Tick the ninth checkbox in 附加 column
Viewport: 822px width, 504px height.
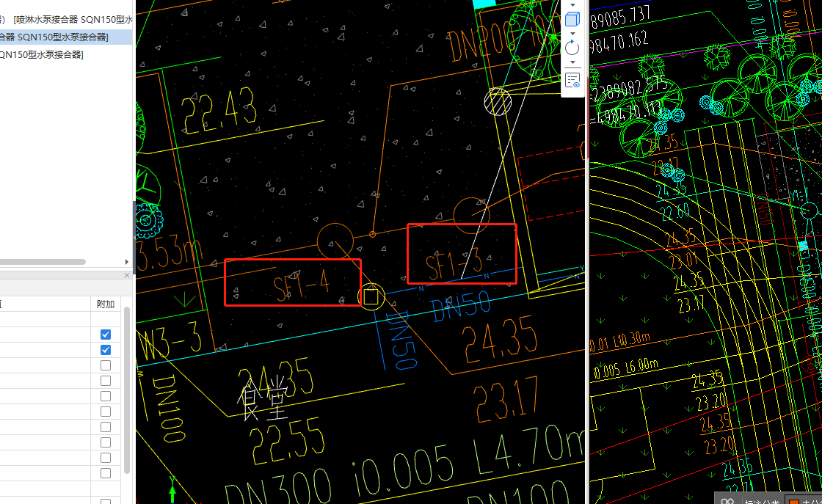coord(106,458)
